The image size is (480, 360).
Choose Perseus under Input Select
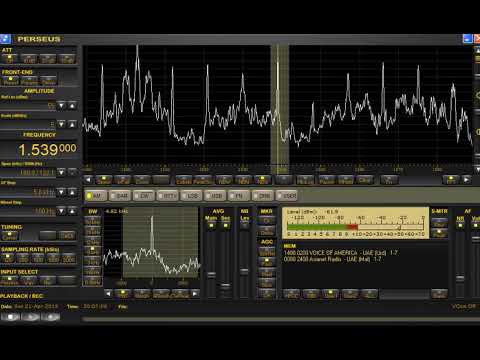[10, 281]
